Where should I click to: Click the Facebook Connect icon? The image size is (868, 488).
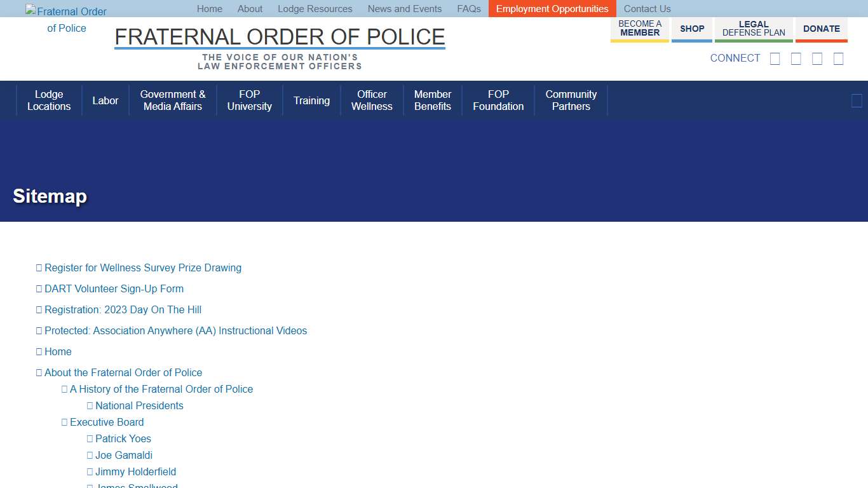tap(775, 58)
